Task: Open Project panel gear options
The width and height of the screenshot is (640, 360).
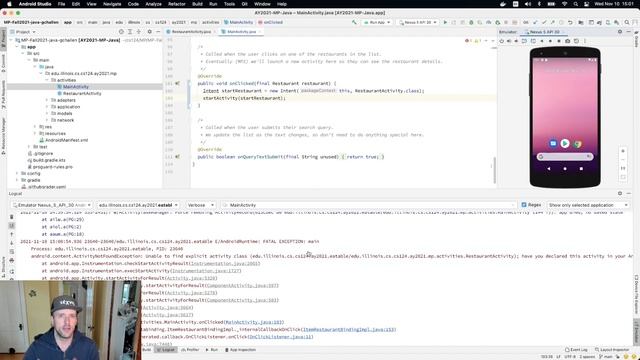Action: pos(149,32)
